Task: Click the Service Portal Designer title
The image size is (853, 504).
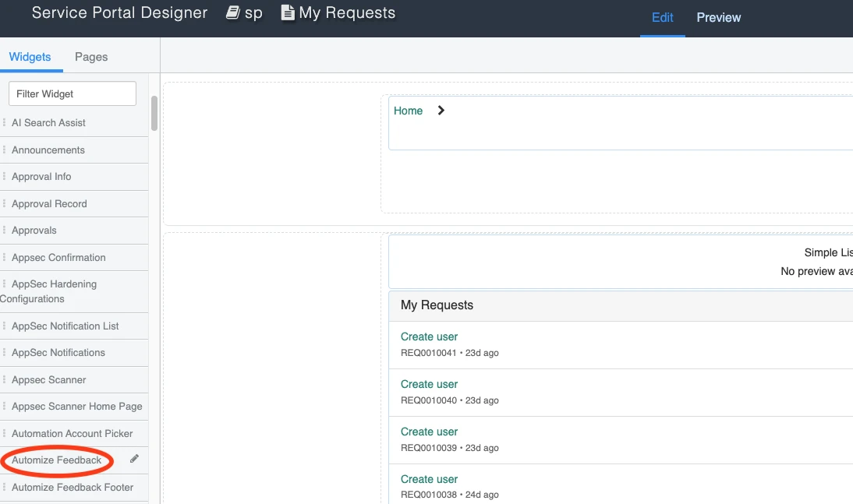Action: (x=119, y=13)
